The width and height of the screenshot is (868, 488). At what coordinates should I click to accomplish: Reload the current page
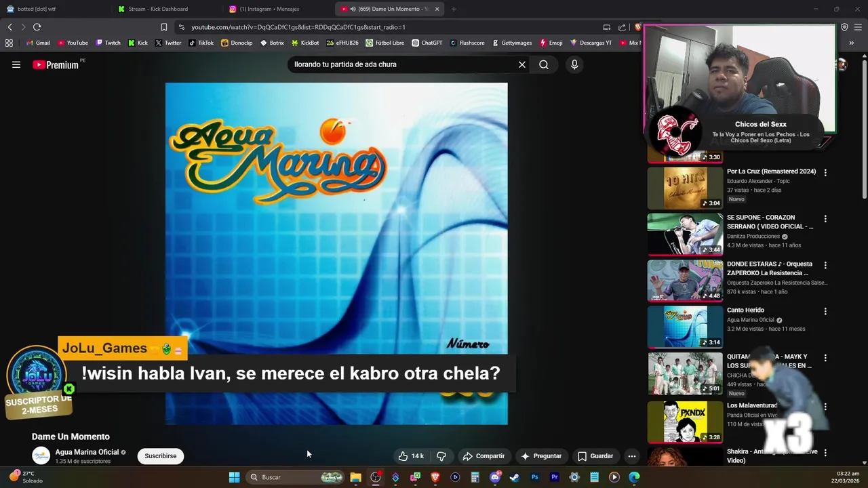[x=37, y=27]
